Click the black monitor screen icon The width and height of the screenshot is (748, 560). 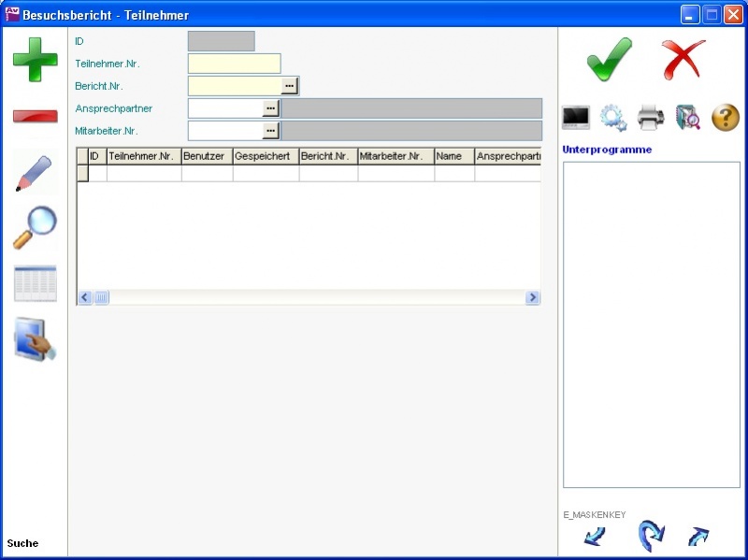coord(576,118)
